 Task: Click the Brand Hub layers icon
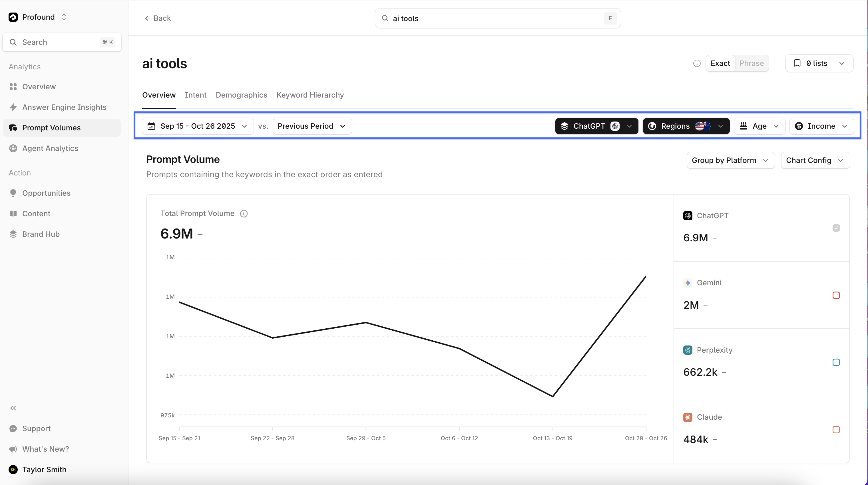click(13, 234)
